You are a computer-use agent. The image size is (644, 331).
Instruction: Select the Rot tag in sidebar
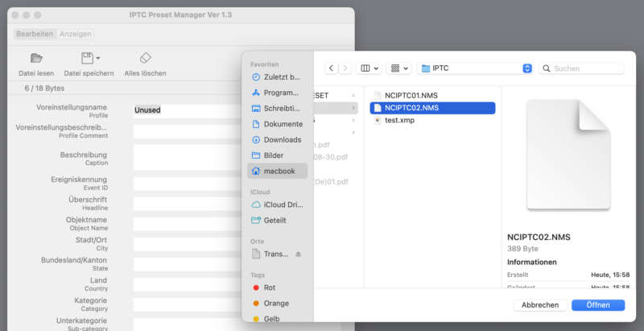point(270,288)
